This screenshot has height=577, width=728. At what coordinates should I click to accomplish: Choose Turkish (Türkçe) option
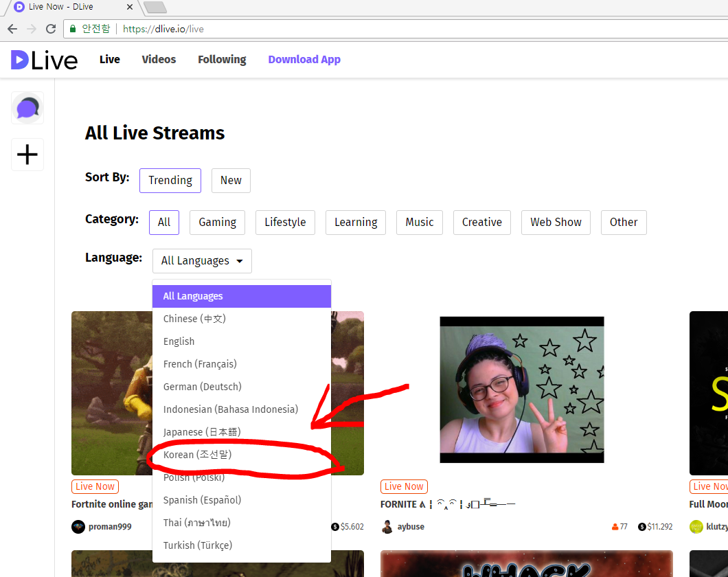(x=242, y=545)
